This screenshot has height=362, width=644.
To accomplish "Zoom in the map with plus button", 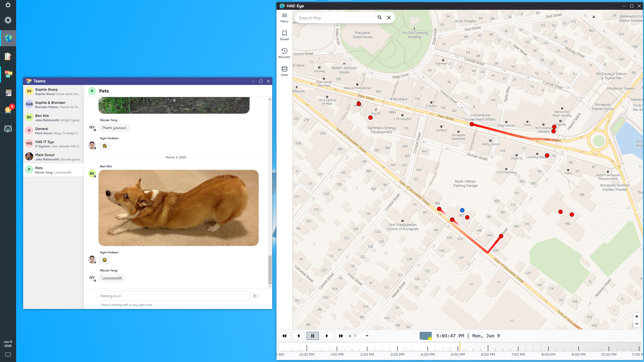I will point(637,316).
